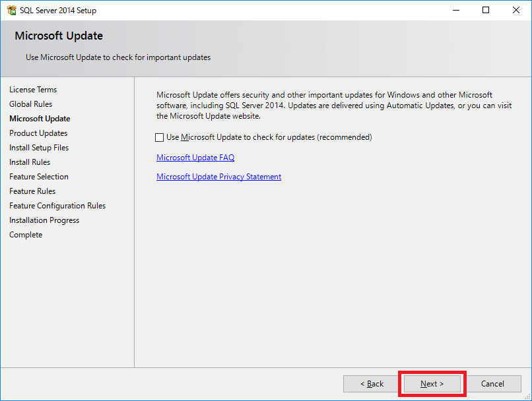532x401 pixels.
Task: Open the Microsoft Update FAQ link
Action: click(x=195, y=157)
